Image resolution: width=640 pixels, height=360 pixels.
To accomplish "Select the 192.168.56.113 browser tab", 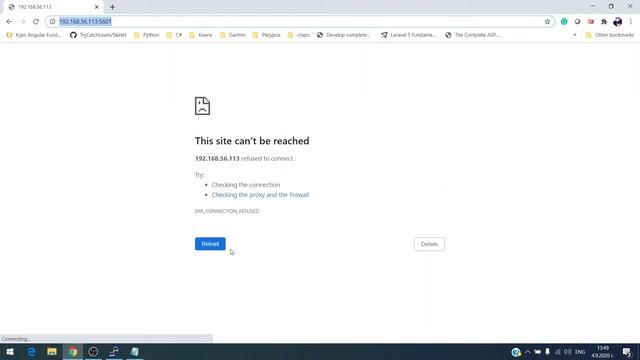I will pyautogui.click(x=53, y=7).
